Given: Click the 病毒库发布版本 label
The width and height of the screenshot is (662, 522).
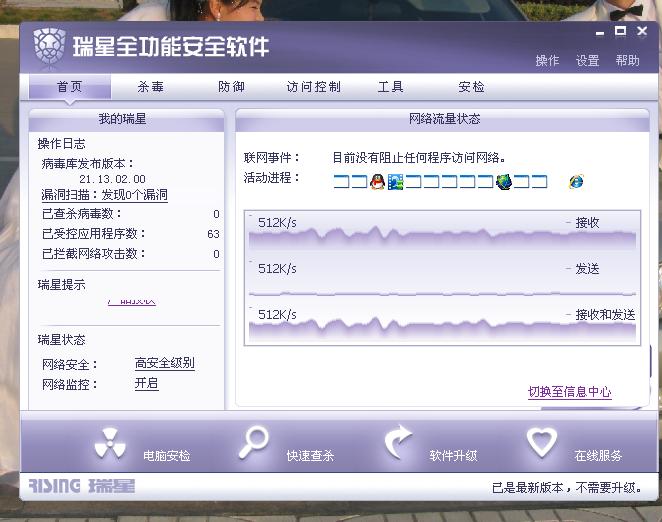Looking at the screenshot, I should (88, 163).
